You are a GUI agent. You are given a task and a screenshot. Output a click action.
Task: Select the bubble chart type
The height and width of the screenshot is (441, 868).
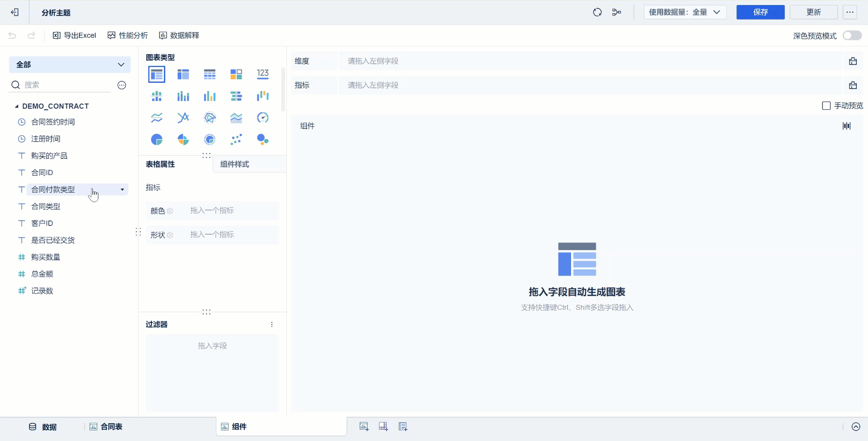[x=263, y=139]
